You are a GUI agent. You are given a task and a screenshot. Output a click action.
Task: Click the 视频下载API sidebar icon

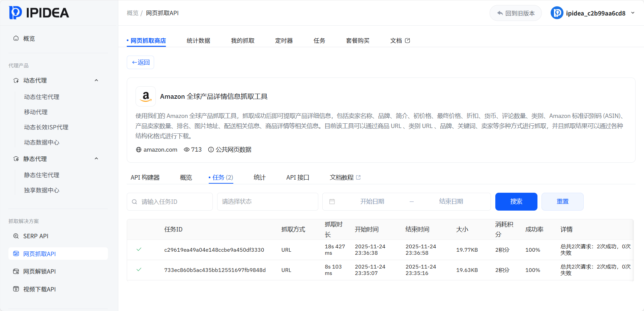16,289
